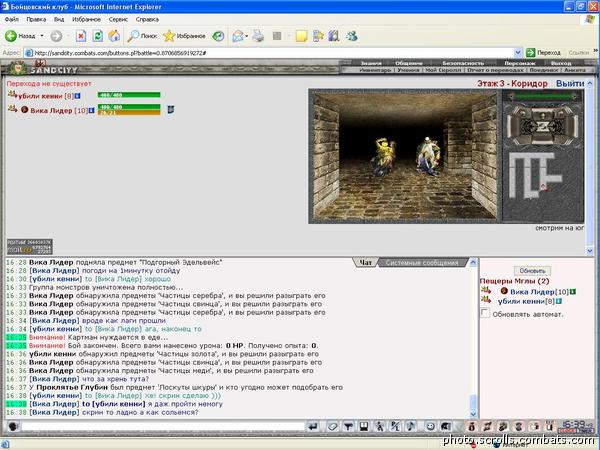
Task: Click the info icon beside убили кенни [8] top-left
Action: coord(78,96)
